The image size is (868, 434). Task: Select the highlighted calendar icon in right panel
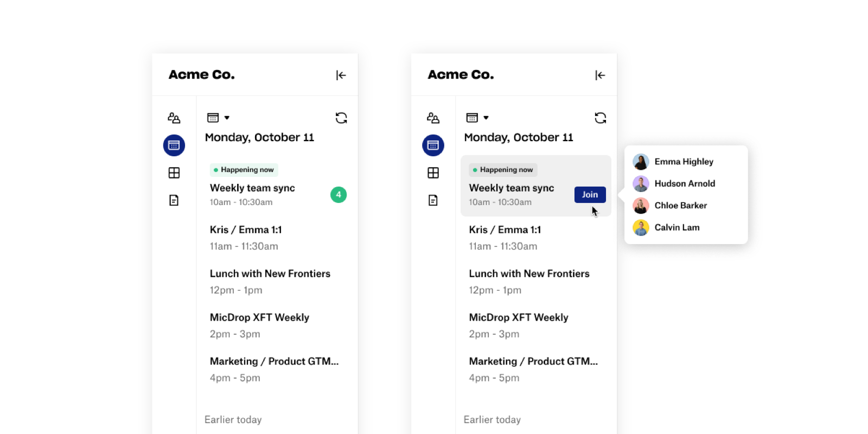[433, 145]
